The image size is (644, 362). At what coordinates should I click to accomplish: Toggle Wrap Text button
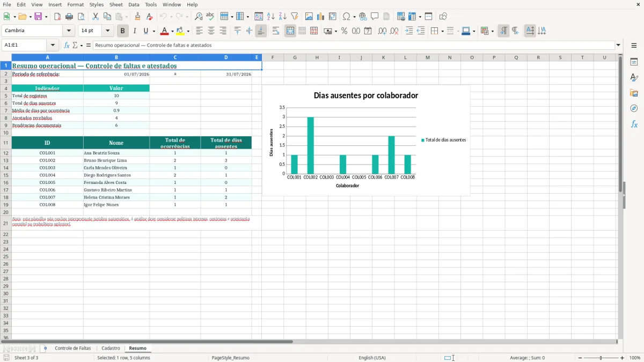(276, 31)
